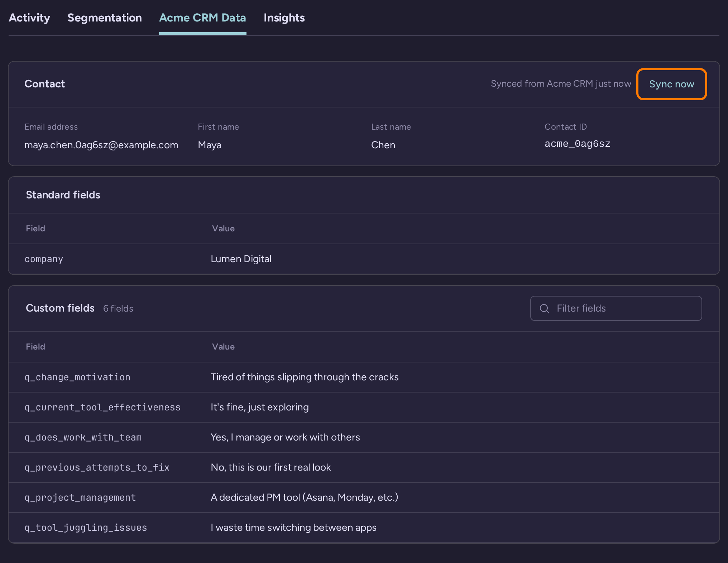This screenshot has height=563, width=728.
Task: Click the q_current_tool_effectiveness field
Action: [x=102, y=407]
